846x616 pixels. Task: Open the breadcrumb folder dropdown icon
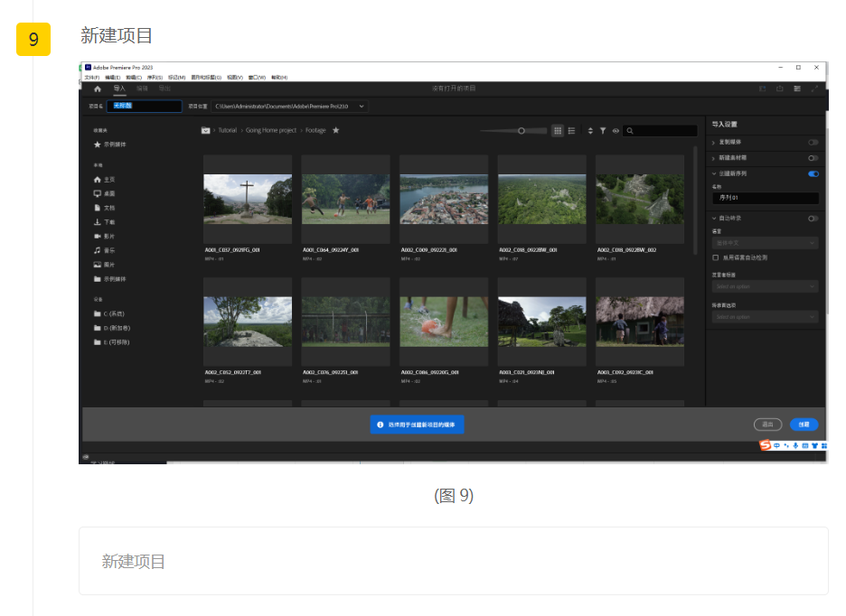(205, 131)
